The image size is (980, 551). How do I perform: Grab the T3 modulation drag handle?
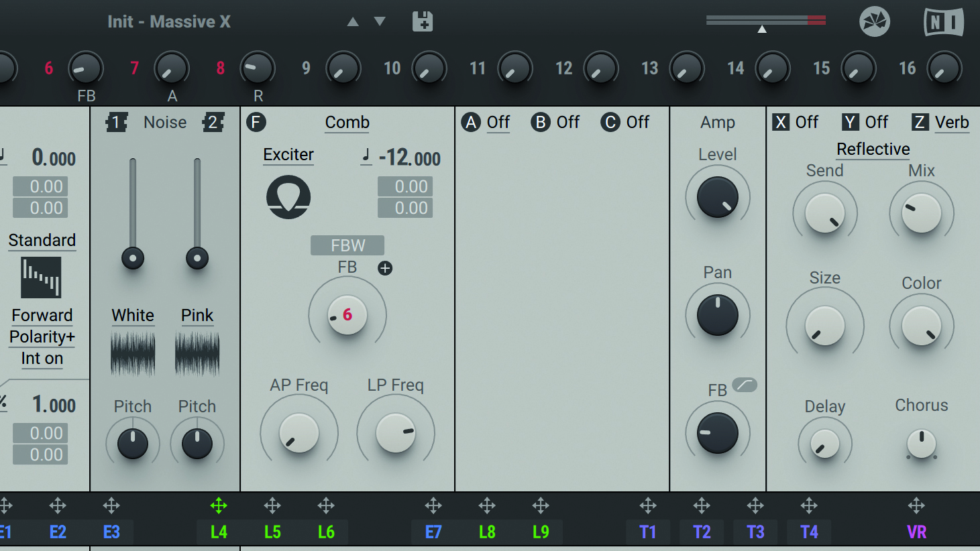point(755,505)
